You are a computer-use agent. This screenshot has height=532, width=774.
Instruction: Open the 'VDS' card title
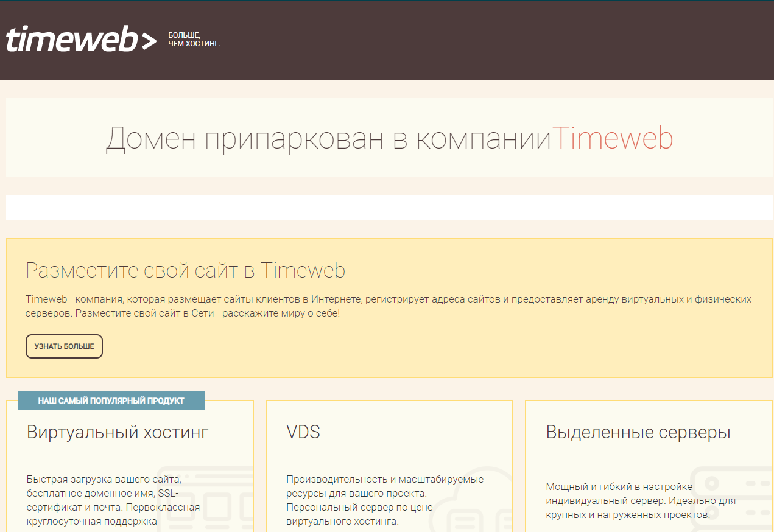(x=303, y=432)
